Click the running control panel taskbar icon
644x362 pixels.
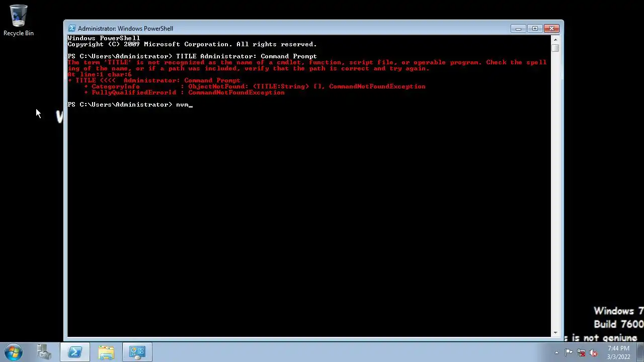137,352
